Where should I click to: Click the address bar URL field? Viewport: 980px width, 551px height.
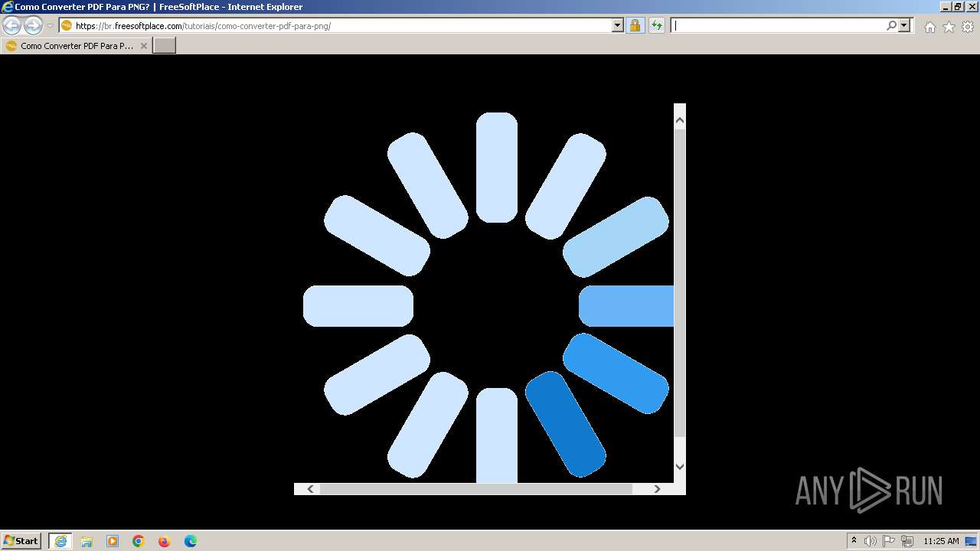click(x=341, y=26)
